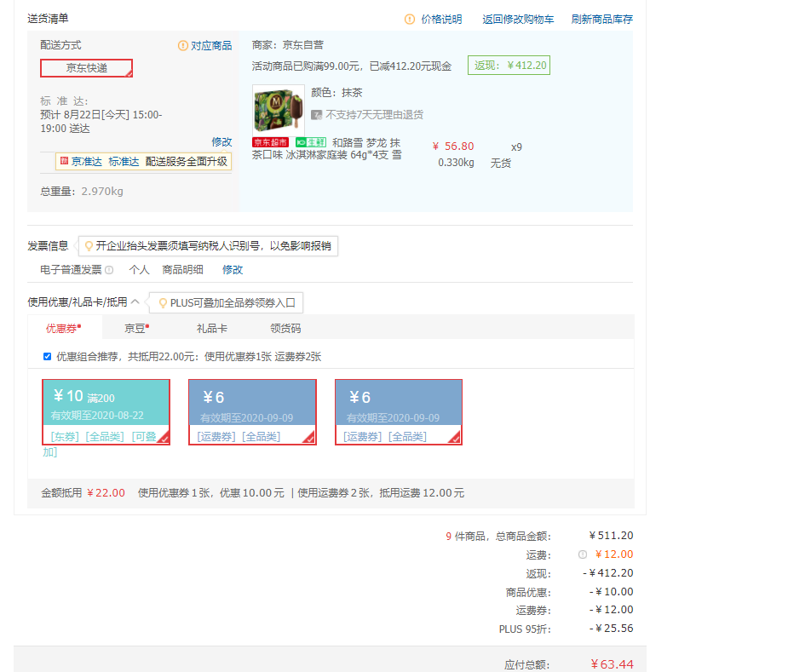Click the 总重量: 2.970kg text
The width and height of the screenshot is (811, 672).
point(82,192)
